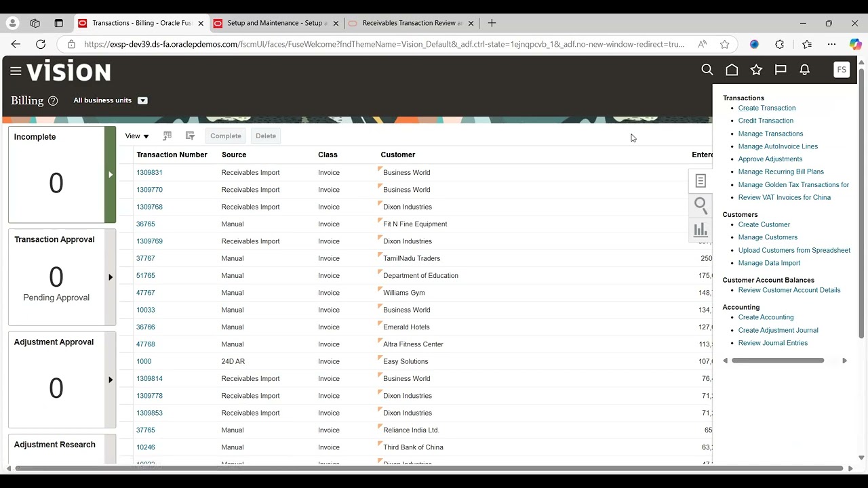
Task: Select the Department of Education customer cell
Action: pyautogui.click(x=420, y=276)
